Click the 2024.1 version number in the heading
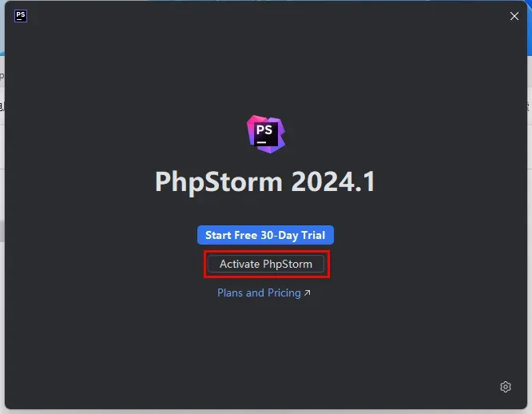The image size is (532, 414). [333, 181]
